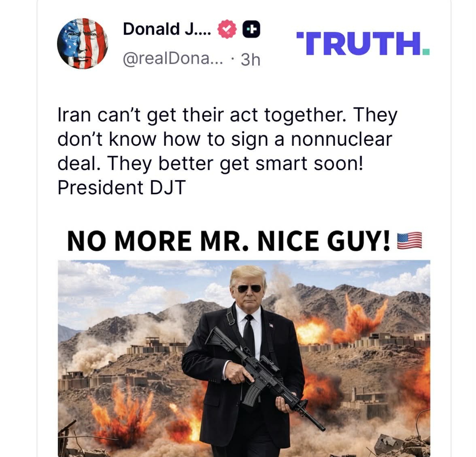Click the TRUTH. logo
The image size is (476, 457).
click(363, 44)
